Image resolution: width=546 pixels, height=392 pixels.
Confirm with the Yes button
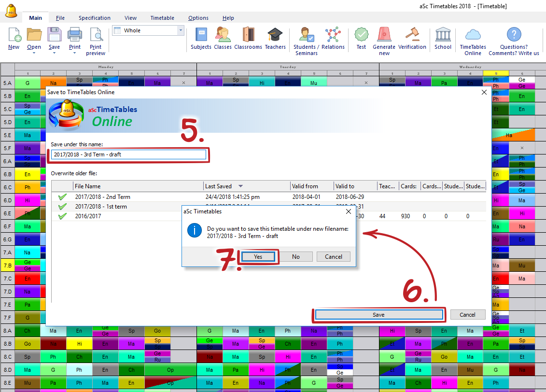point(258,257)
